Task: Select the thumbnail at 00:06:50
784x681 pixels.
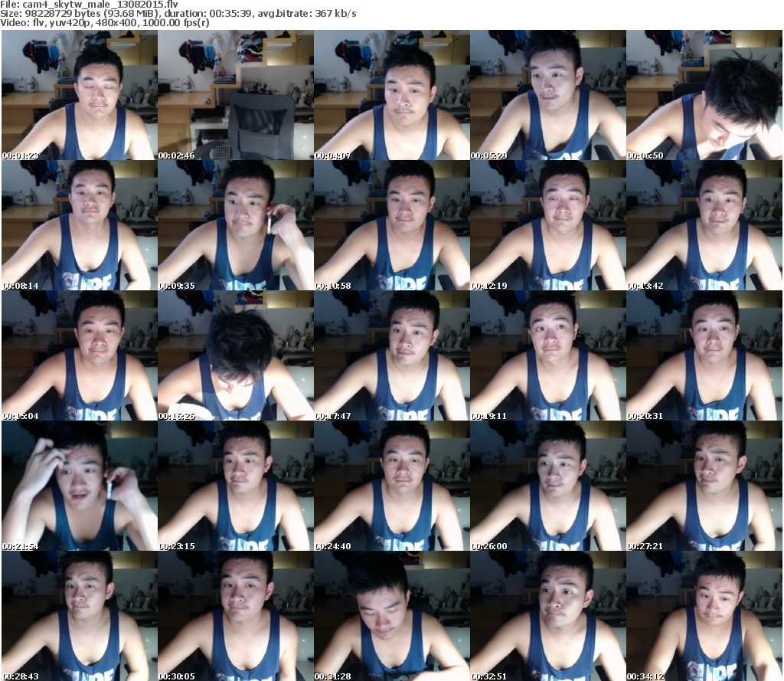Action: [704, 95]
